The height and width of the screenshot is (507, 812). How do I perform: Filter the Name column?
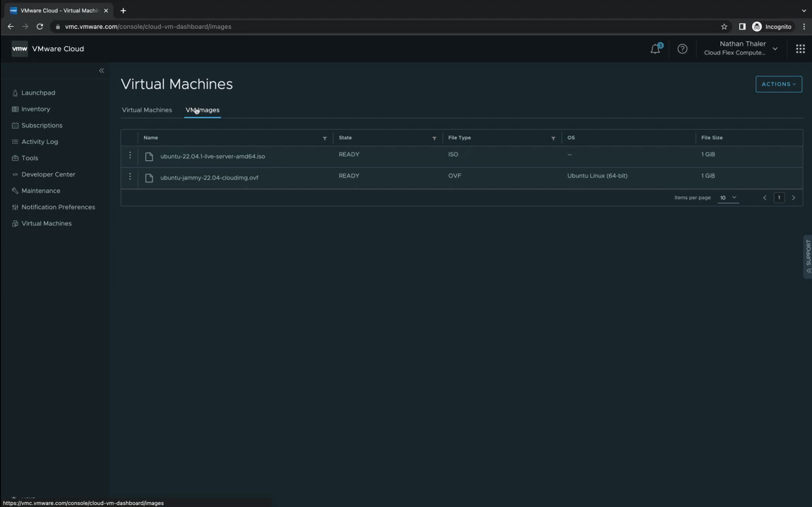point(325,138)
